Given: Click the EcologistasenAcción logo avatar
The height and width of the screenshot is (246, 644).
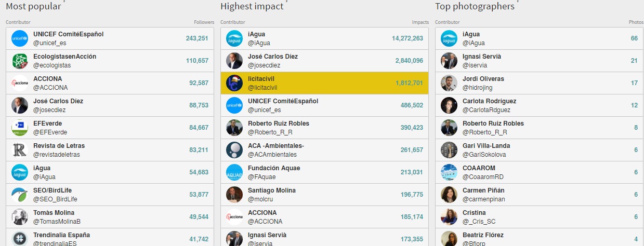Looking at the screenshot, I should point(20,61).
